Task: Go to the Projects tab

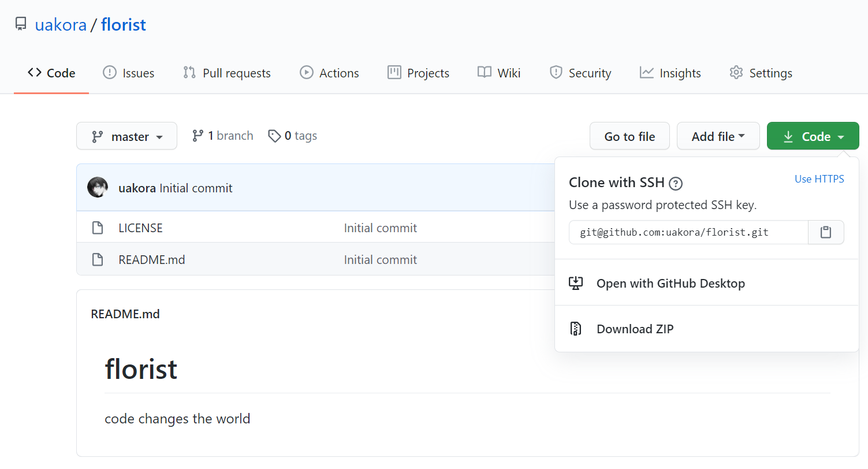Action: (419, 73)
